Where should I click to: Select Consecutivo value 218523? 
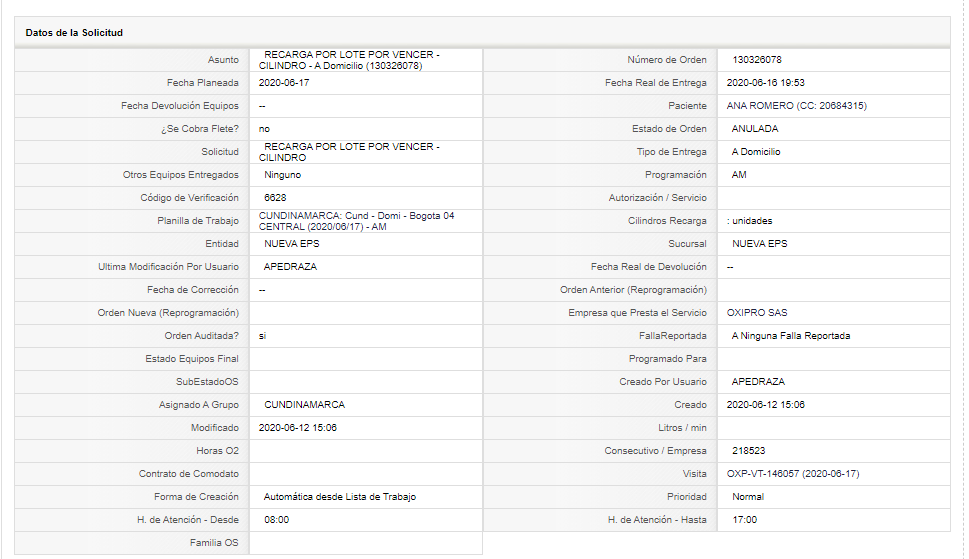(x=749, y=451)
